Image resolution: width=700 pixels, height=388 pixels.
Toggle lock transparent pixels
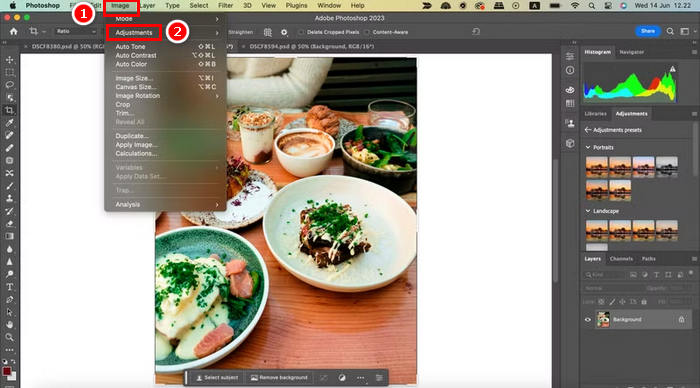click(601, 302)
